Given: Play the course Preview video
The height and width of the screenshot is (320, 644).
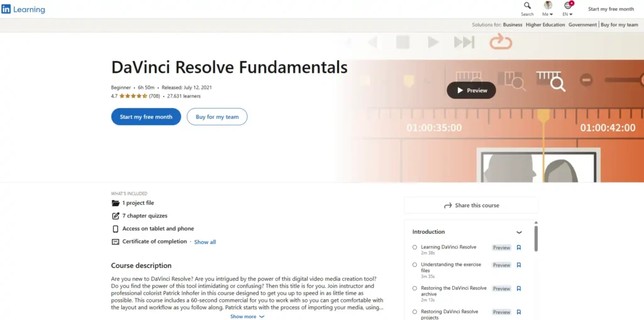Looking at the screenshot, I should (x=471, y=91).
